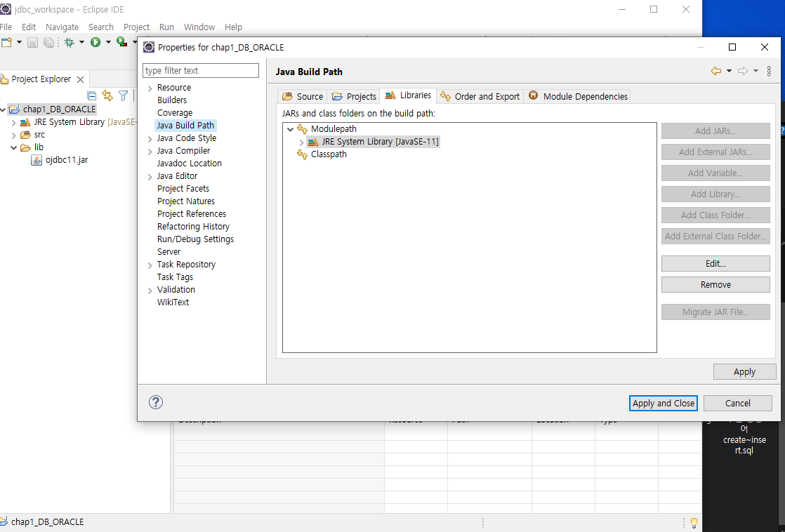Collapse the Modulepath node
The height and width of the screenshot is (532, 785).
(x=291, y=129)
